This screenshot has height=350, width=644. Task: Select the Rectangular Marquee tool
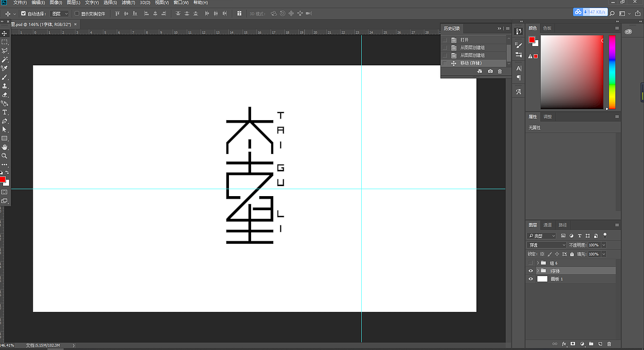point(5,42)
